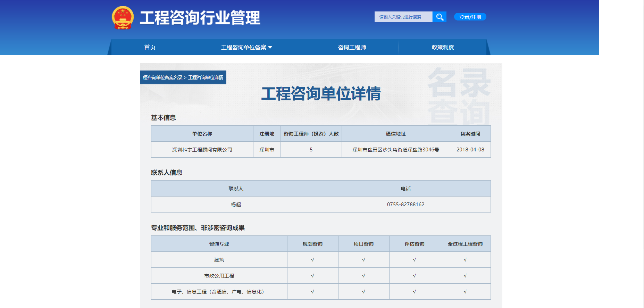Select the engineer count value 5

click(311, 150)
